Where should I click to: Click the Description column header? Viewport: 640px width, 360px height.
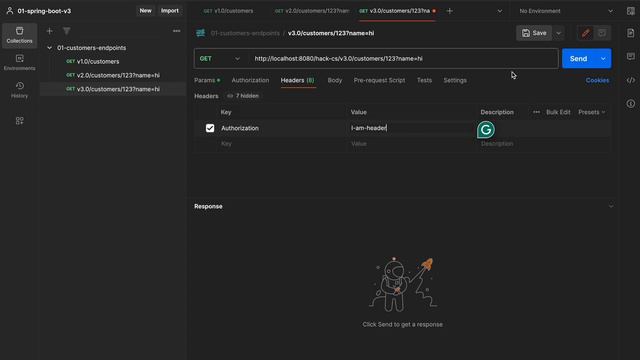click(497, 112)
